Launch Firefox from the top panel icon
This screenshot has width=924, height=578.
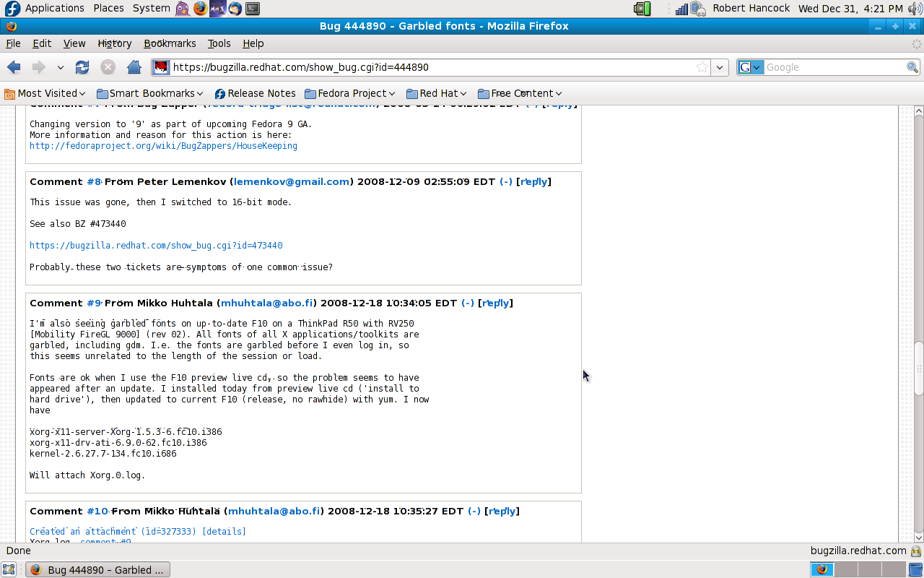click(200, 9)
